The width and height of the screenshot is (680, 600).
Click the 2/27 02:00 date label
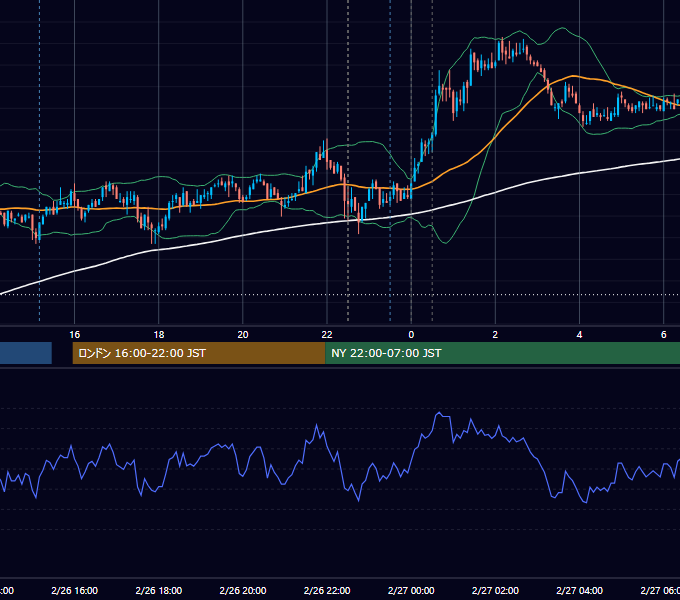point(495,590)
